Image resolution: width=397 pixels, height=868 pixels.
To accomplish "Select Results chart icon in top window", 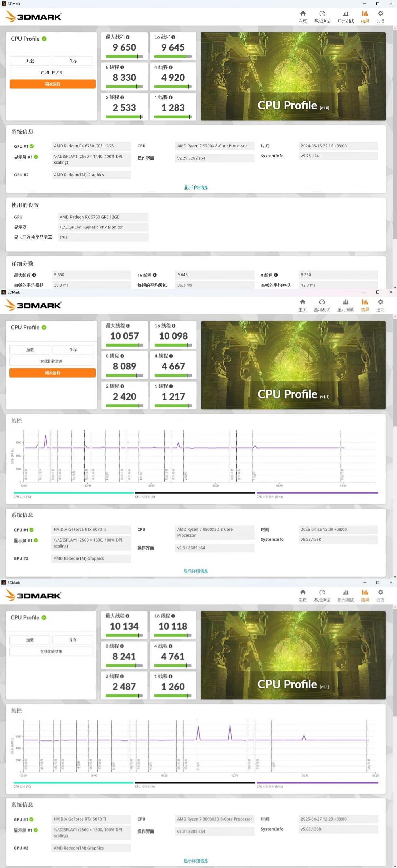I will tap(365, 14).
